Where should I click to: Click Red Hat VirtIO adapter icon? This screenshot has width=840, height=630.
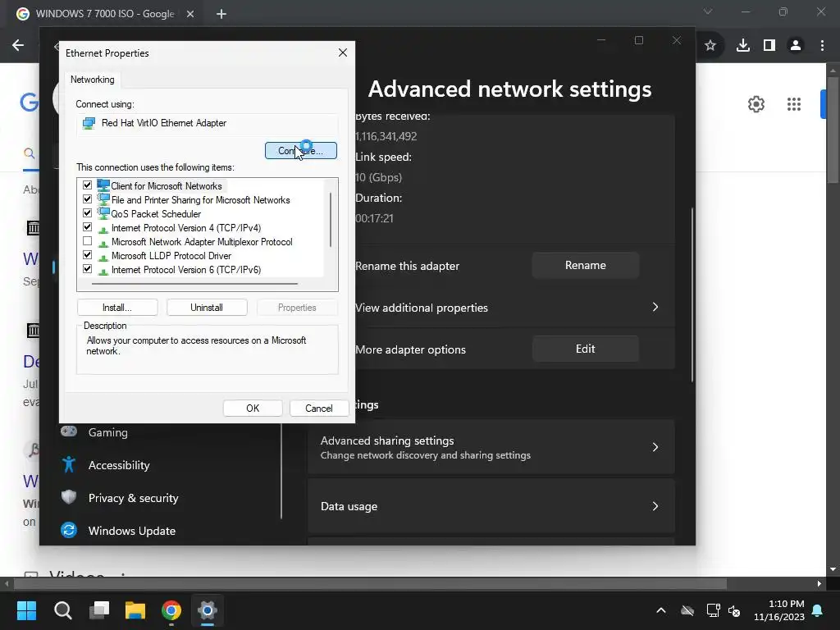[89, 124]
